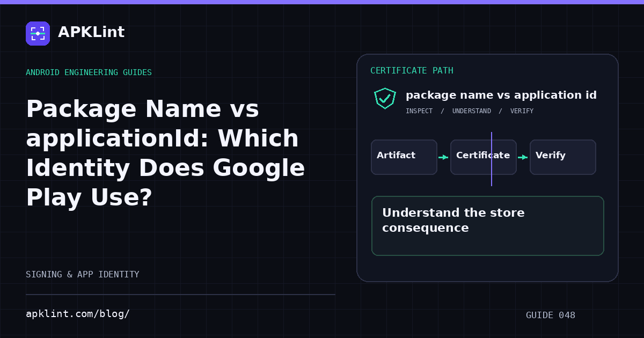Viewport: 644px width, 338px height.
Task: Click the APKLint purple logo icon
Action: [38, 33]
